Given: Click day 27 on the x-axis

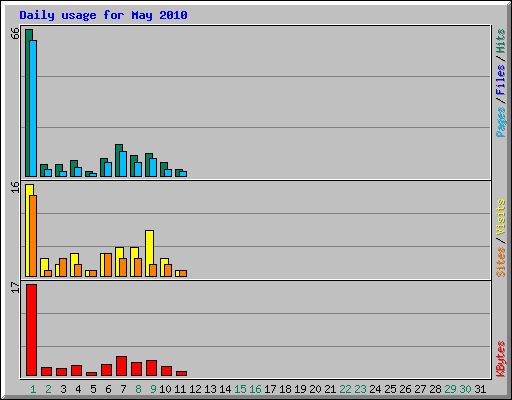Looking at the screenshot, I should pyautogui.click(x=420, y=389).
